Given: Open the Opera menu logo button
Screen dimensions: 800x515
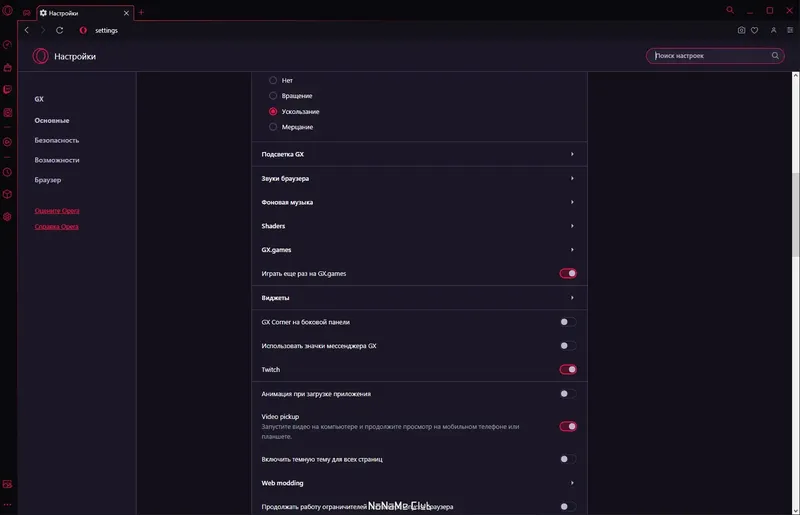Looking at the screenshot, I should pyautogui.click(x=7, y=10).
